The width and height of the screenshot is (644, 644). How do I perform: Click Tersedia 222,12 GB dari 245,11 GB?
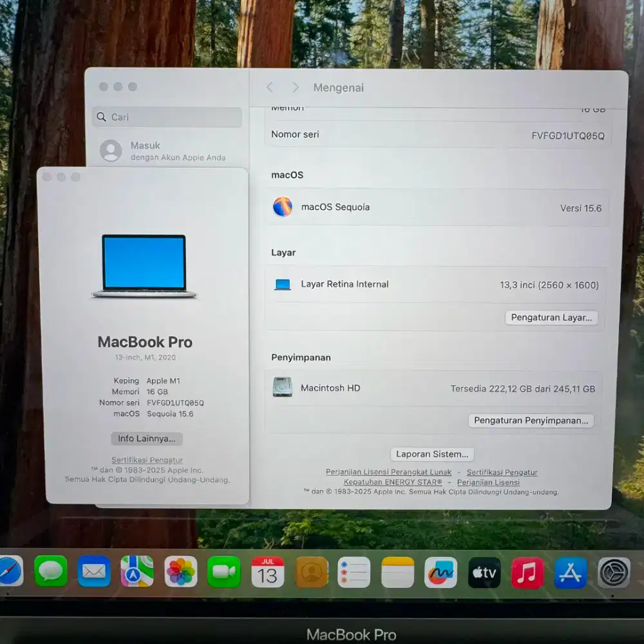(x=523, y=388)
